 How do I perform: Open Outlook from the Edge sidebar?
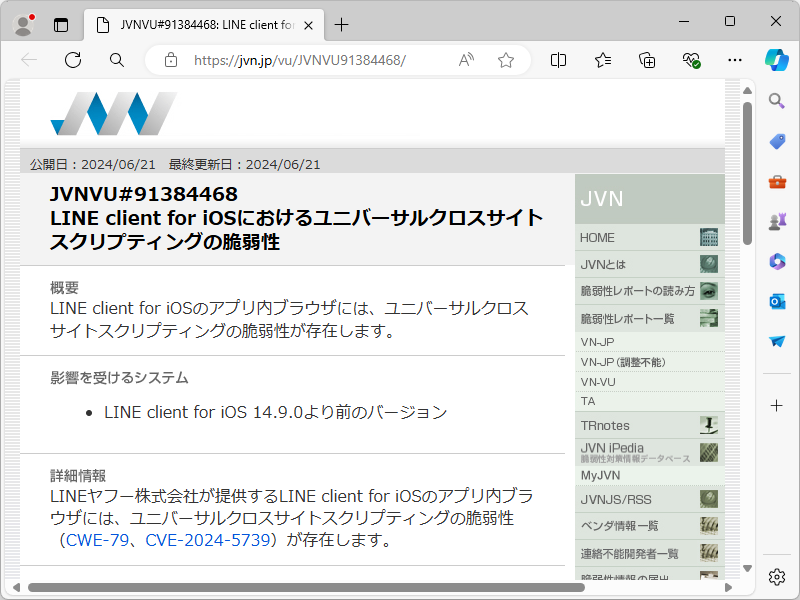[x=776, y=301]
